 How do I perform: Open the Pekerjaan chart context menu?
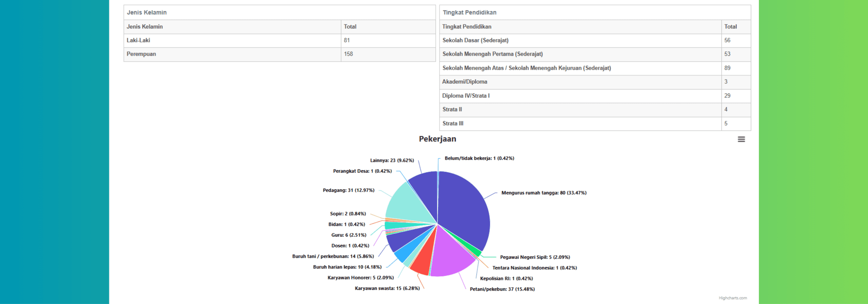[741, 139]
